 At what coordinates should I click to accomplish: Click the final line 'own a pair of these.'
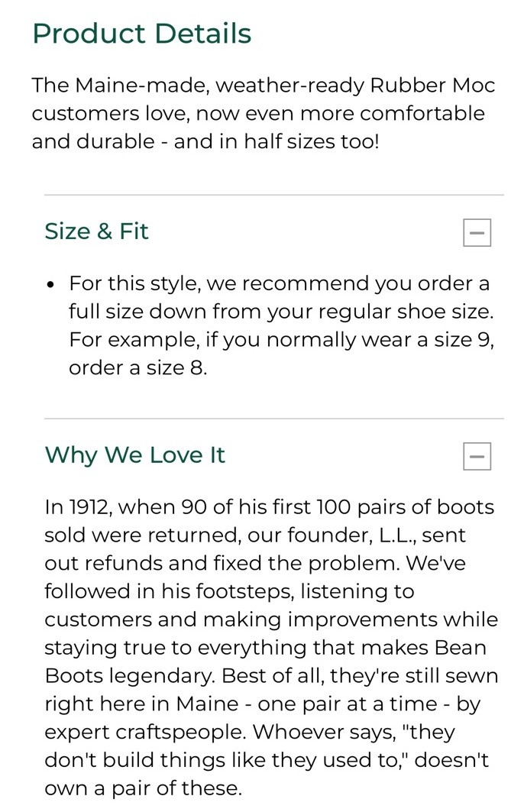coord(143,788)
